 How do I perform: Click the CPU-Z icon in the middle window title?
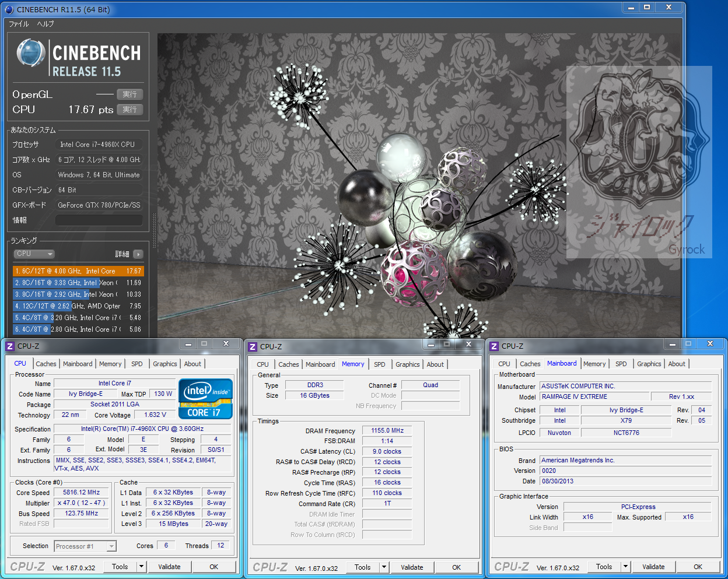click(253, 346)
